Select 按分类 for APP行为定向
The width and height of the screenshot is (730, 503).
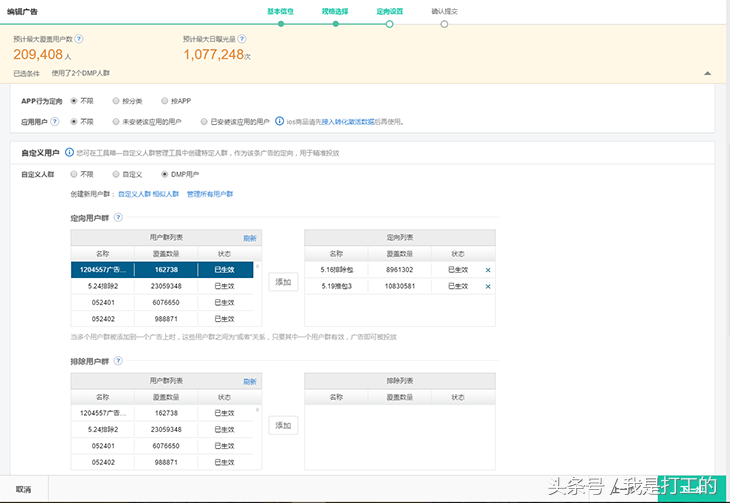117,101
